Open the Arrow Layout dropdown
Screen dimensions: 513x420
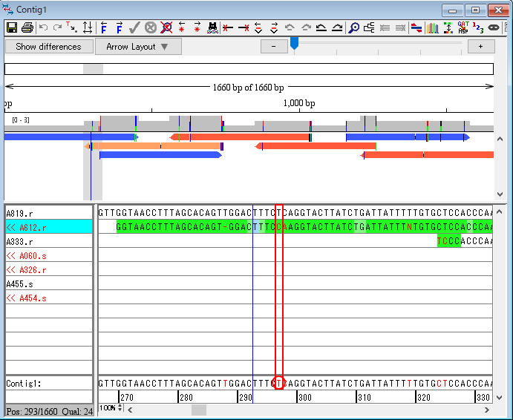[138, 47]
